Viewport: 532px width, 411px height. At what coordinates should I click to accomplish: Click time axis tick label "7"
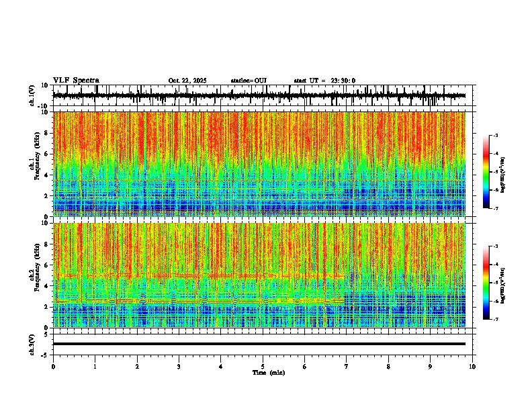tap(347, 367)
